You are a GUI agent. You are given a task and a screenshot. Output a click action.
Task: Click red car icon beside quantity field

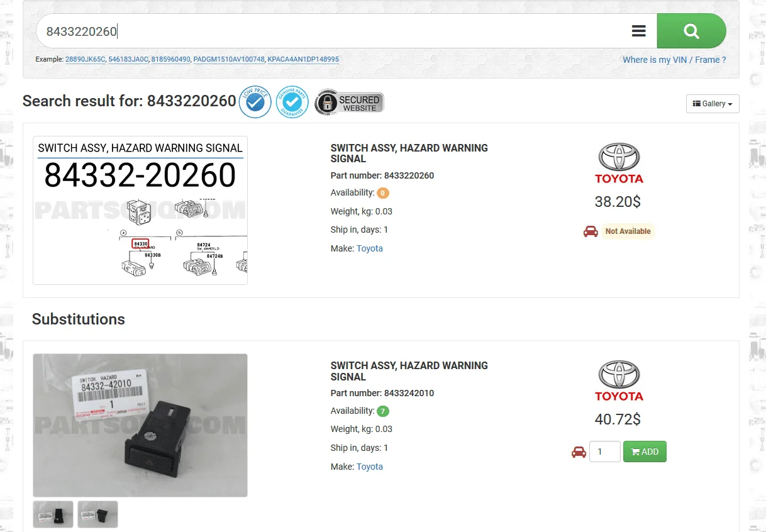[x=579, y=452]
